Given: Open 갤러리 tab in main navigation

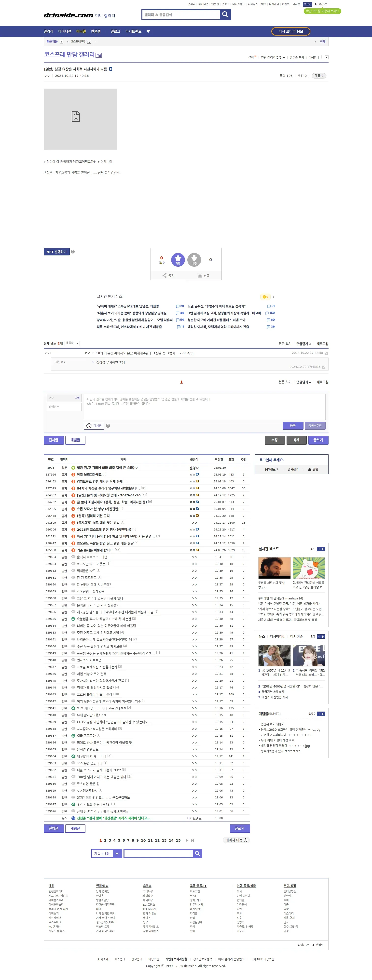Looking at the screenshot, I should (48, 32).
